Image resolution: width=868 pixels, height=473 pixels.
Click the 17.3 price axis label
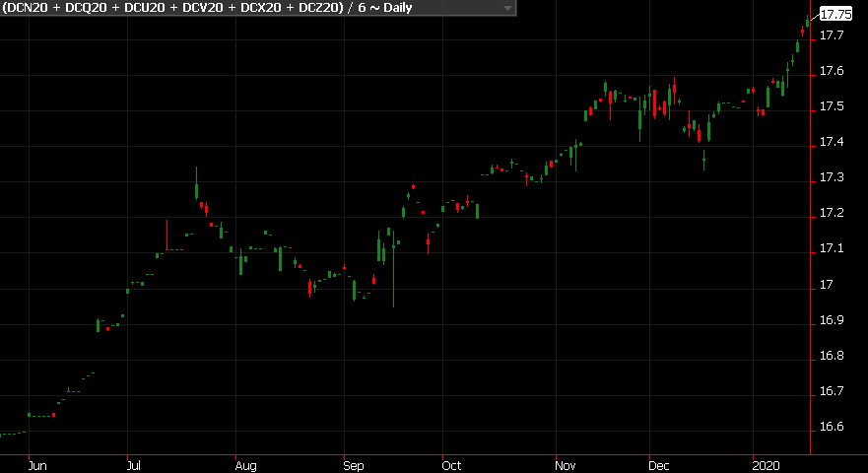832,177
